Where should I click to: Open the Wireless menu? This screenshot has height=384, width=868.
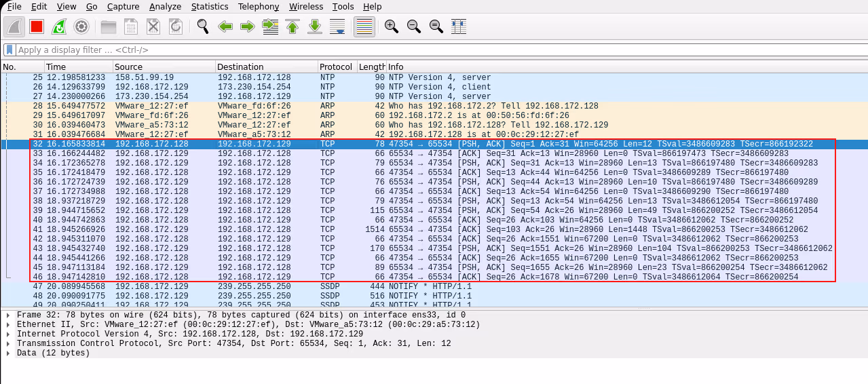[x=306, y=7]
